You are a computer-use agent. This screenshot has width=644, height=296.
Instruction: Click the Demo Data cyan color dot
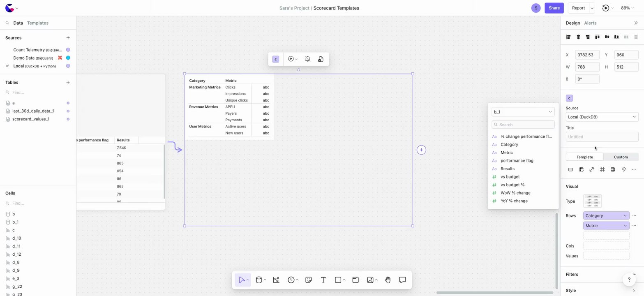[68, 58]
